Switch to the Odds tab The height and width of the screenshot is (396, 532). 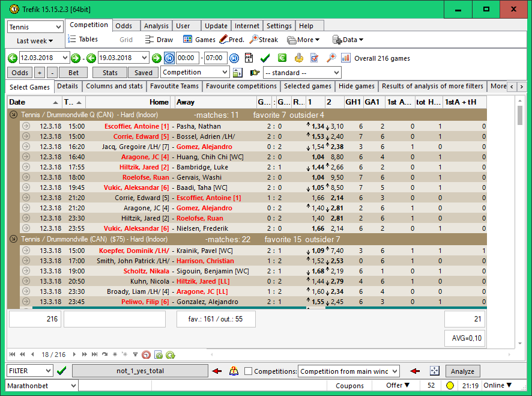coord(124,26)
